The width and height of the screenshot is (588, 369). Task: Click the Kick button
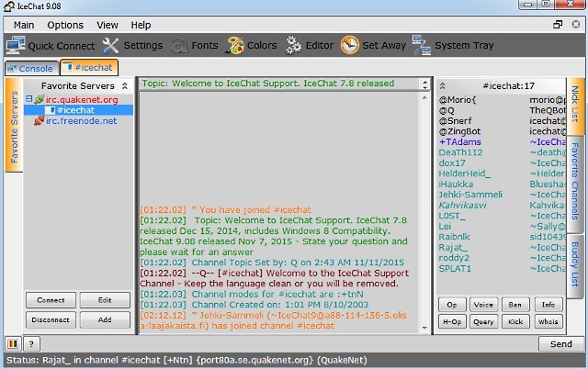pyautogui.click(x=515, y=321)
